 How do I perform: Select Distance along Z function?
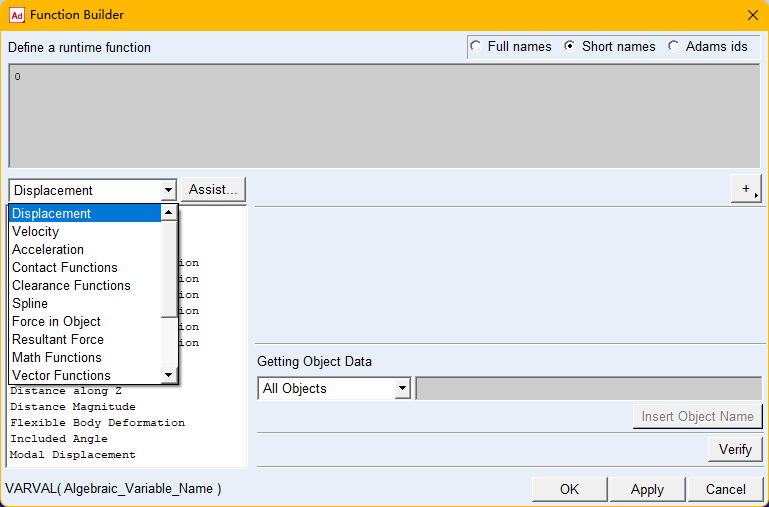66,391
